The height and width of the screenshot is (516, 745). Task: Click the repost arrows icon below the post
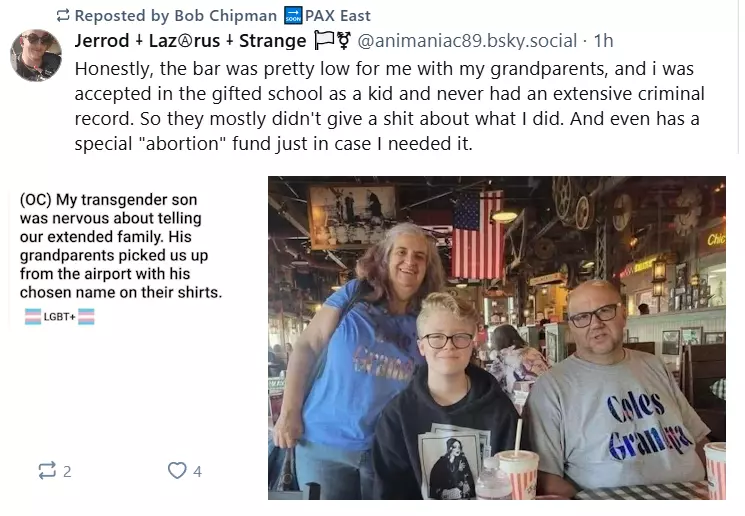click(x=46, y=470)
